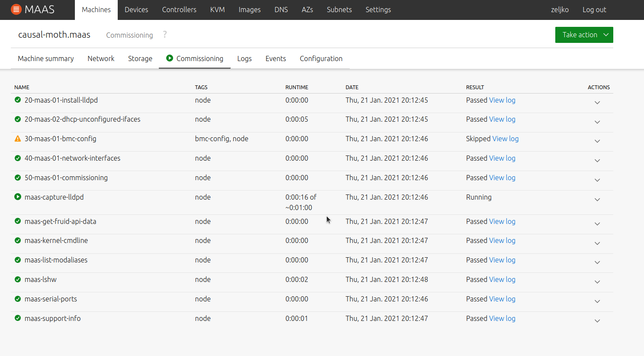644x356 pixels.
Task: Open DNS in top navigation
Action: coord(281,10)
